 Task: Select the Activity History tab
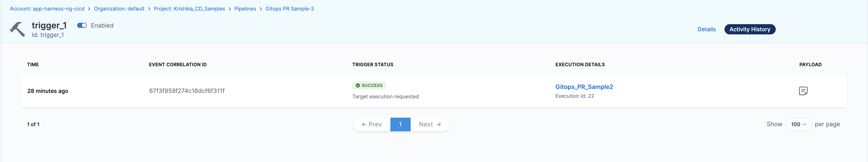point(750,29)
